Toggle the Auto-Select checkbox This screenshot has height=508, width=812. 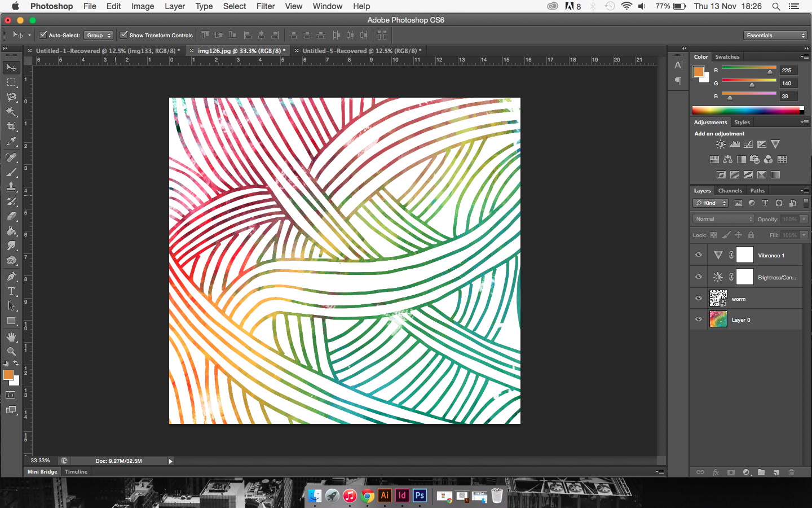click(43, 35)
